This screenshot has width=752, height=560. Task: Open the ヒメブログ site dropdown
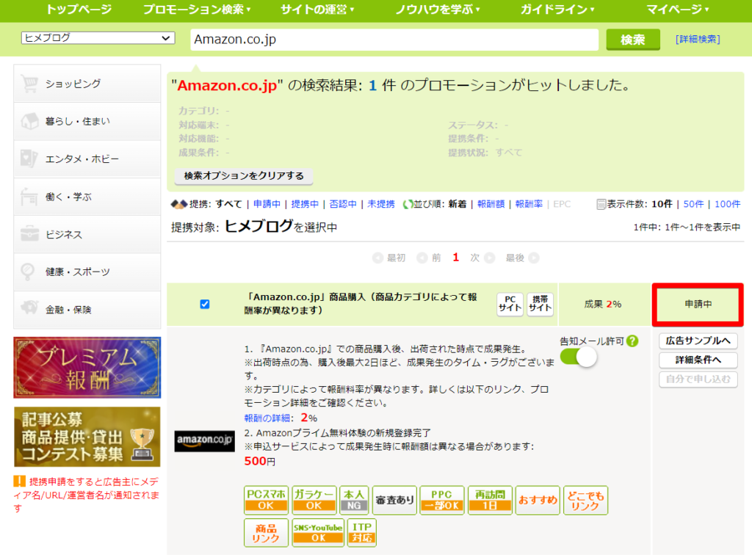coord(98,38)
